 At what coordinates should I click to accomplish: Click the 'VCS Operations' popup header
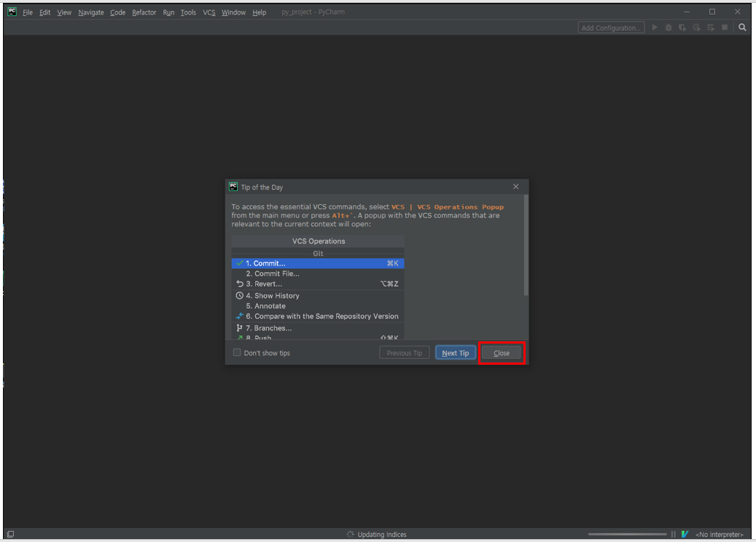click(x=318, y=241)
